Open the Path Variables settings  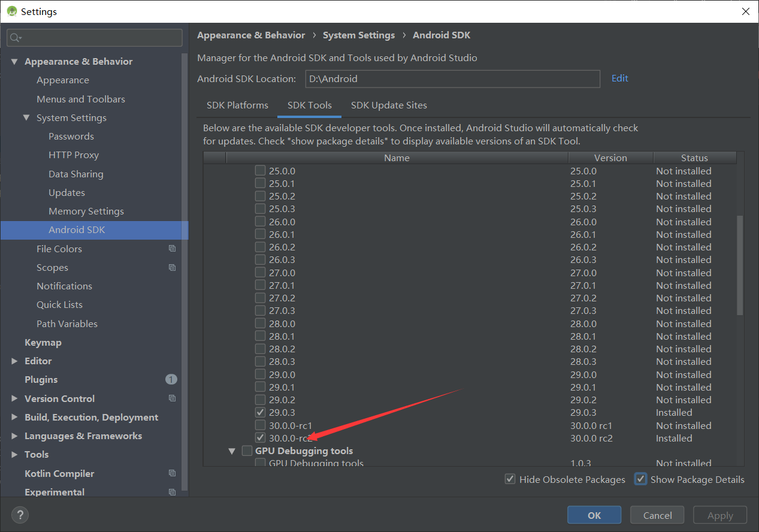67,324
